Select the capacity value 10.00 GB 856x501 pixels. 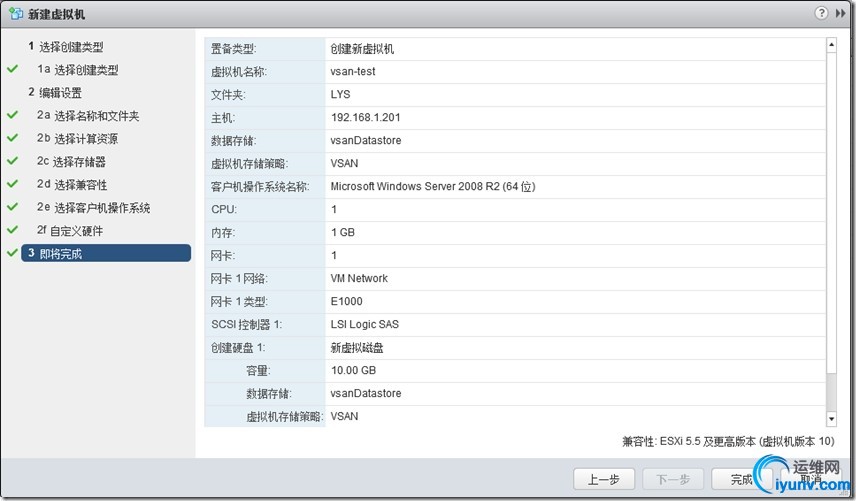pyautogui.click(x=353, y=370)
